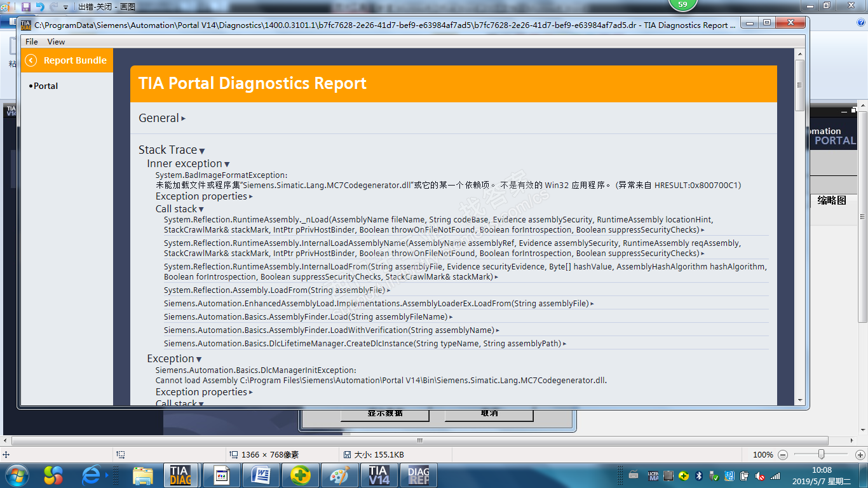
Task: Expand the RuntimeAssembly.InternalLoadFrom stack frame
Action: point(496,277)
